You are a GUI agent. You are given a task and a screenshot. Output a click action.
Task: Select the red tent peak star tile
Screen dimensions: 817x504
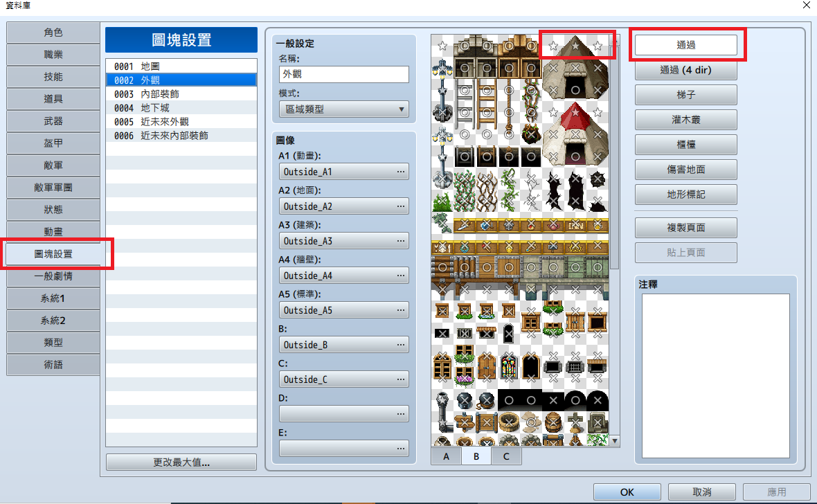[575, 112]
